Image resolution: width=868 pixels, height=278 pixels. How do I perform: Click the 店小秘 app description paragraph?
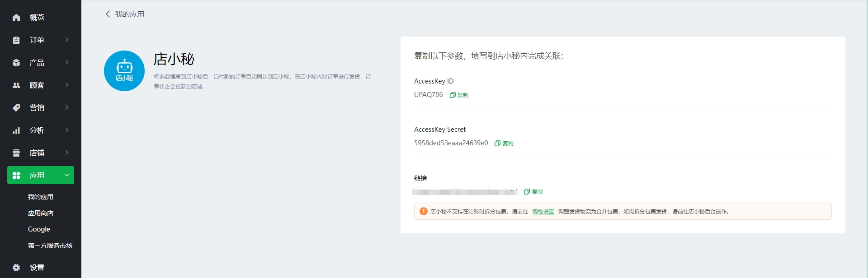pos(262,82)
